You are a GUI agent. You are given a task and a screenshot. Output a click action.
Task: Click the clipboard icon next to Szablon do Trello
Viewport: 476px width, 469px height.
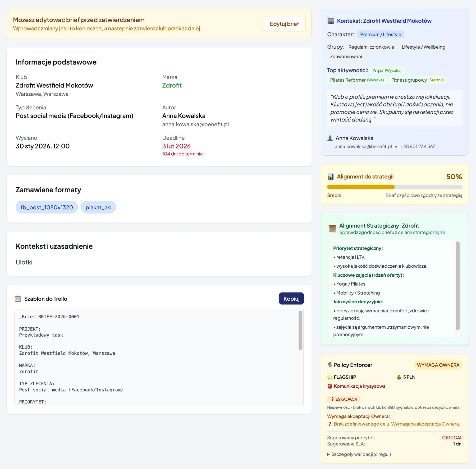point(18,299)
